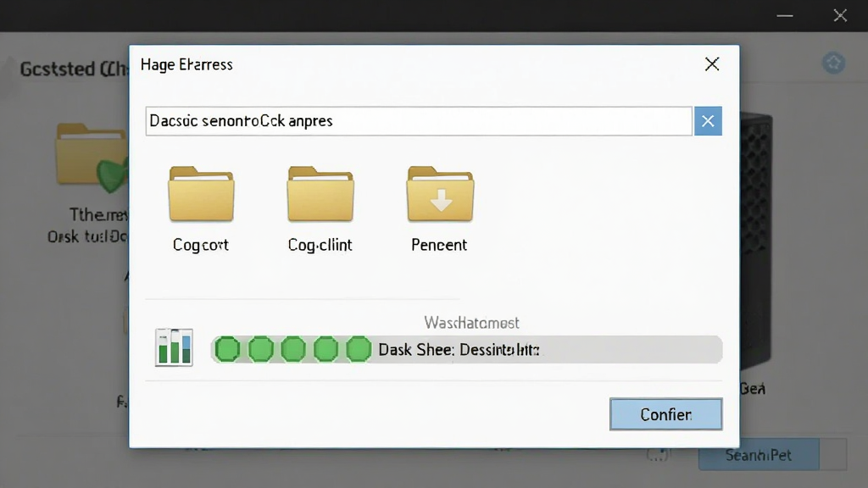Click the Confier button
Image resolution: width=868 pixels, height=488 pixels.
click(x=666, y=413)
